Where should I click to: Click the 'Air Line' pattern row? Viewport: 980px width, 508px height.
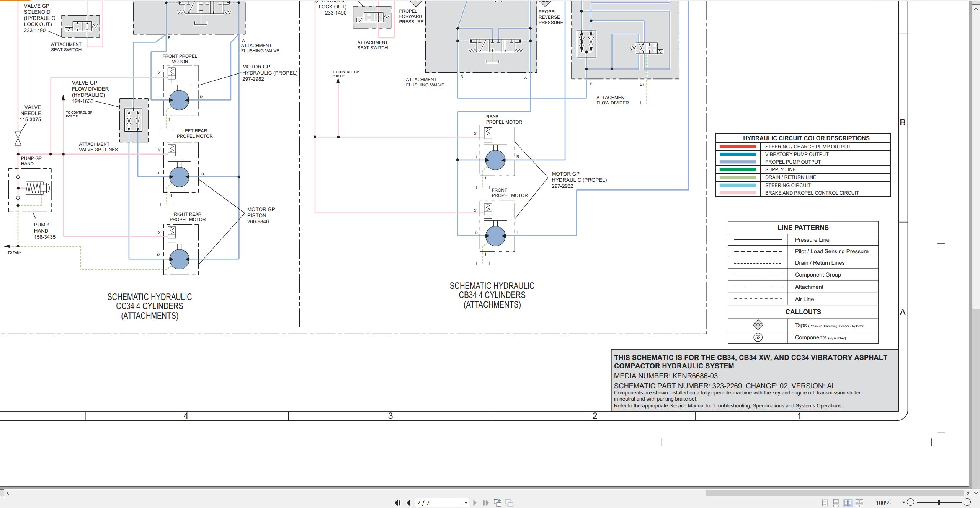(803, 299)
